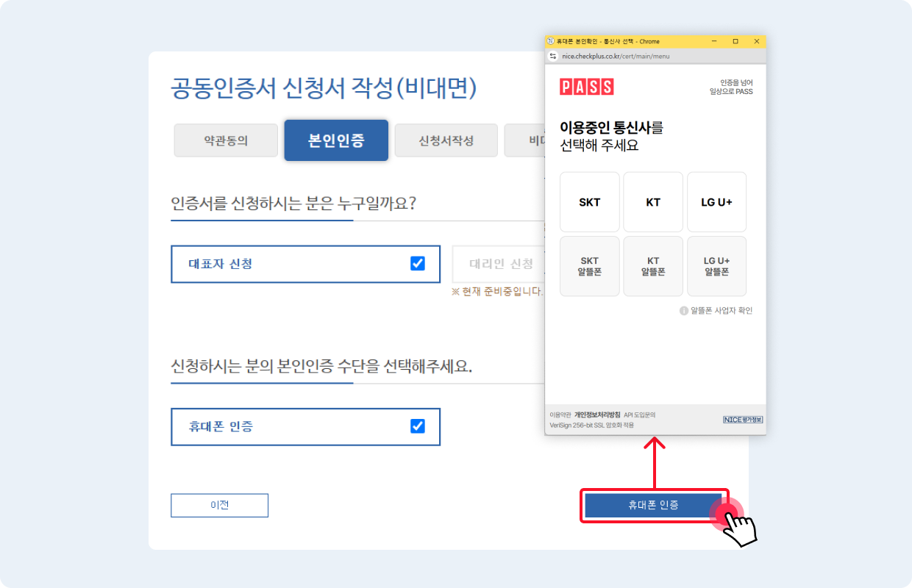
Task: Choose the KT 알뜰폰 carrier tile
Action: tap(653, 266)
